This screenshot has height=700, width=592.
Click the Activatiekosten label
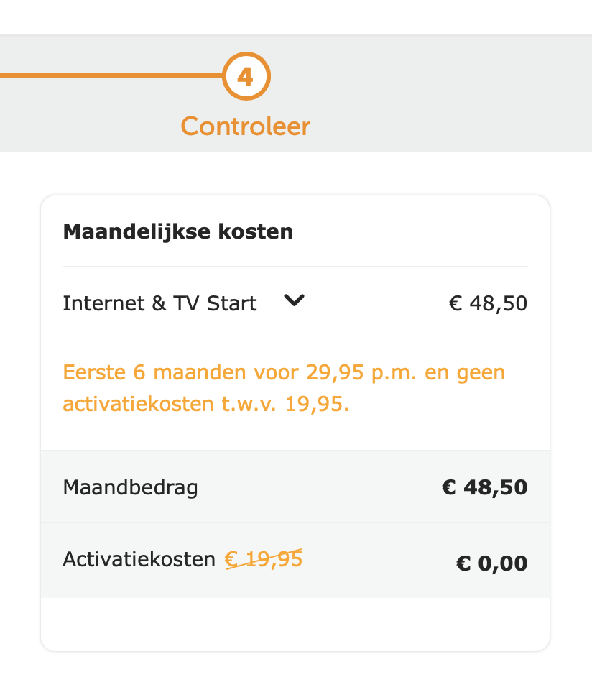tap(139, 559)
